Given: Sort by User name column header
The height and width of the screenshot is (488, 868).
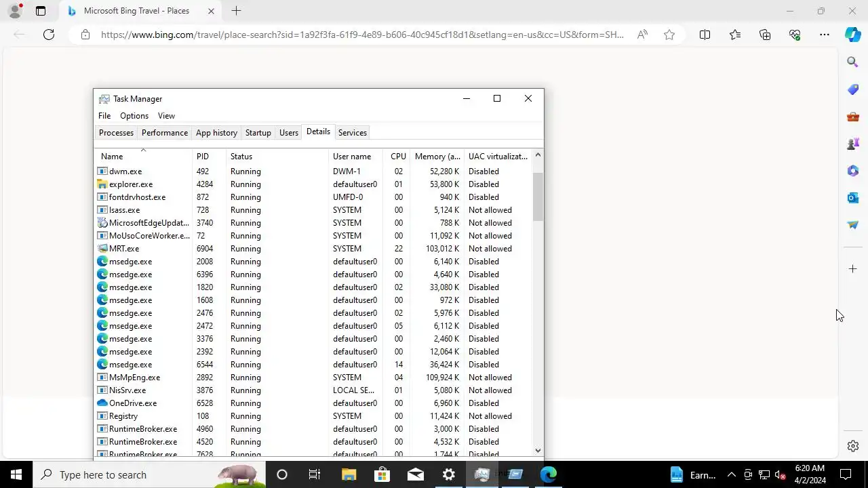Looking at the screenshot, I should [x=356, y=157].
